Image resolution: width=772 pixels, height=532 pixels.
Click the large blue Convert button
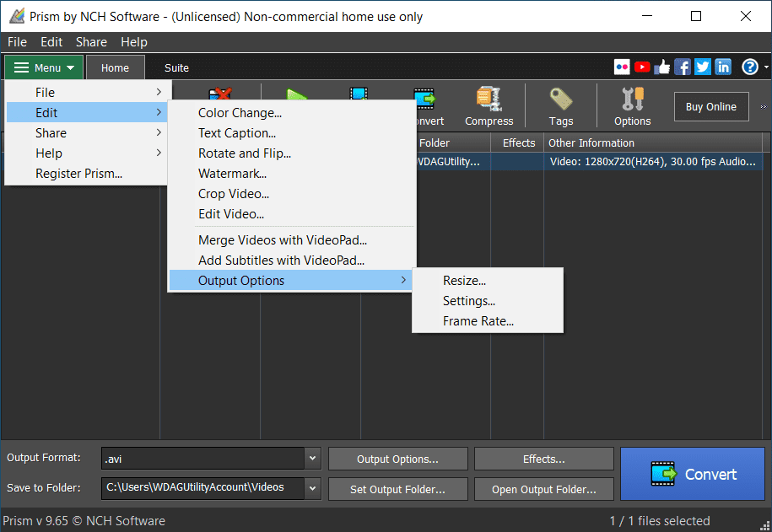693,474
